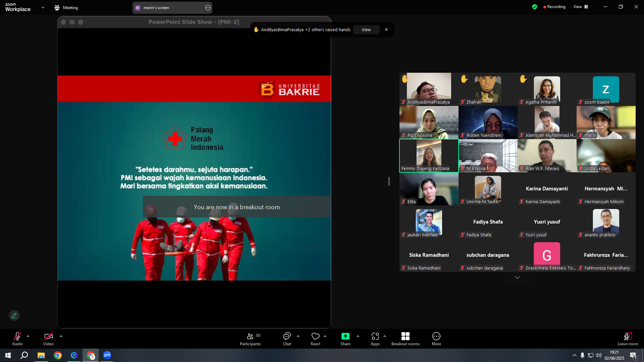This screenshot has width=644, height=362.
Task: Select Karina Damayanti participant tile
Action: (547, 189)
